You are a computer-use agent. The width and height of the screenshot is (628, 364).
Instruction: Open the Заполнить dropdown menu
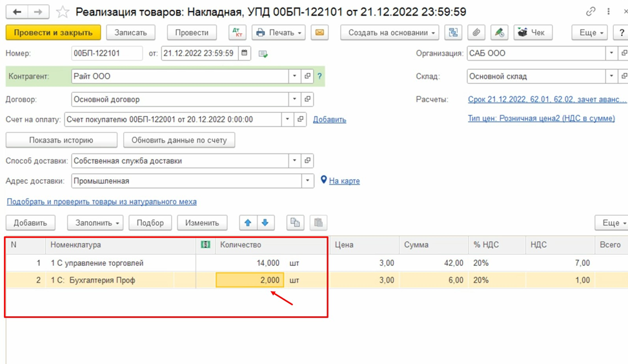click(x=96, y=223)
